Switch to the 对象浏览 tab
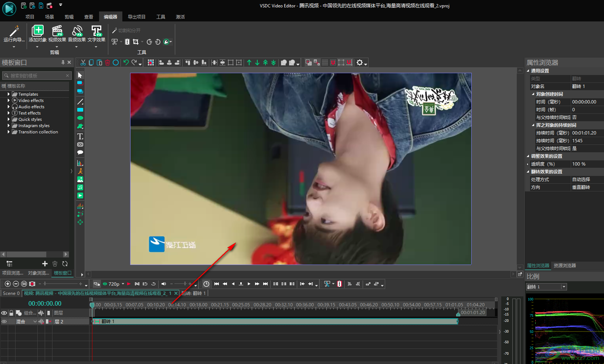 click(x=38, y=273)
